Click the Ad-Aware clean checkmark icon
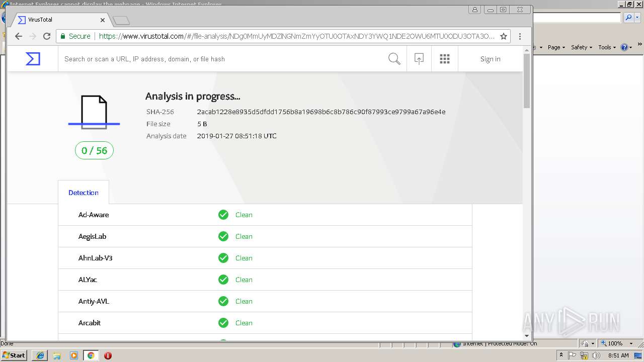 point(223,215)
